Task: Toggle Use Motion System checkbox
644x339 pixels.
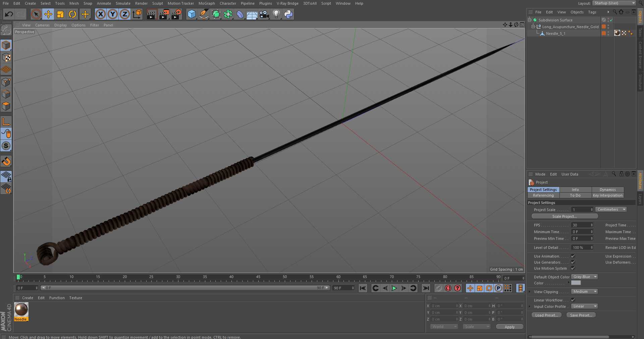Action: point(573,268)
